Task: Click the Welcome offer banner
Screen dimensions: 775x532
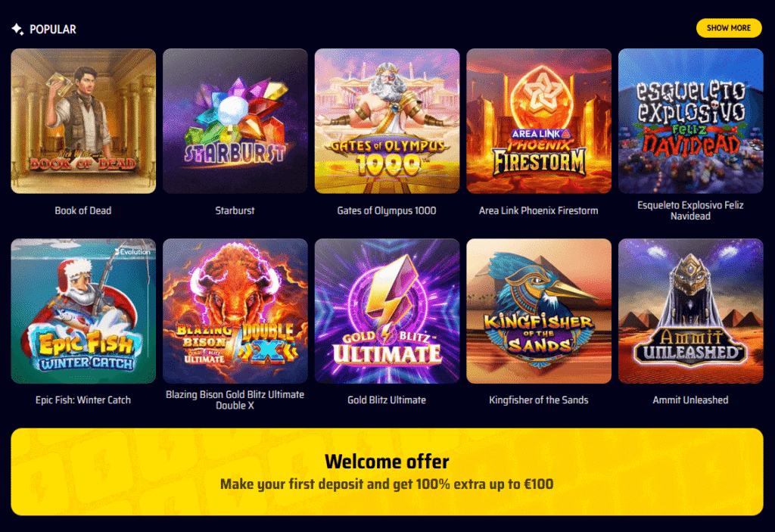Action: click(x=387, y=471)
